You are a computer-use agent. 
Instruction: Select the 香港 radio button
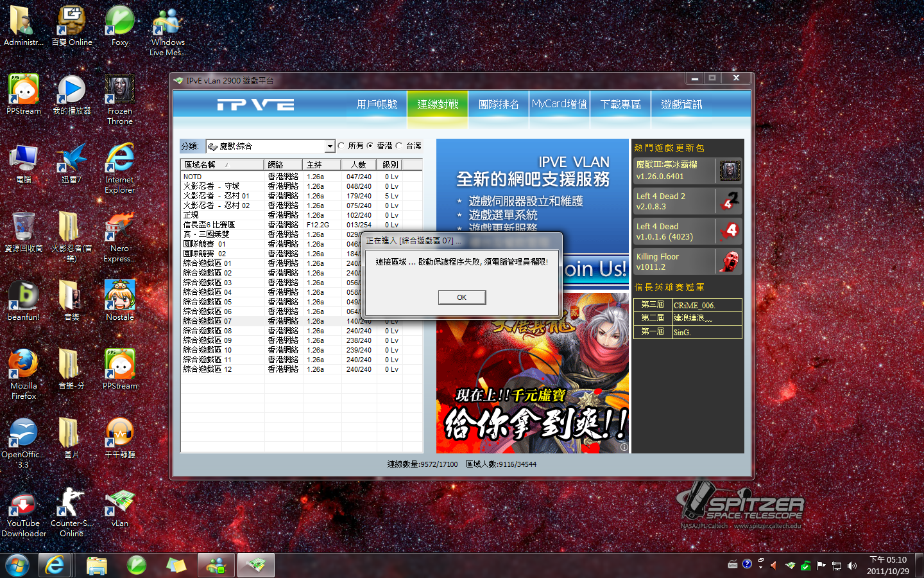click(x=370, y=146)
